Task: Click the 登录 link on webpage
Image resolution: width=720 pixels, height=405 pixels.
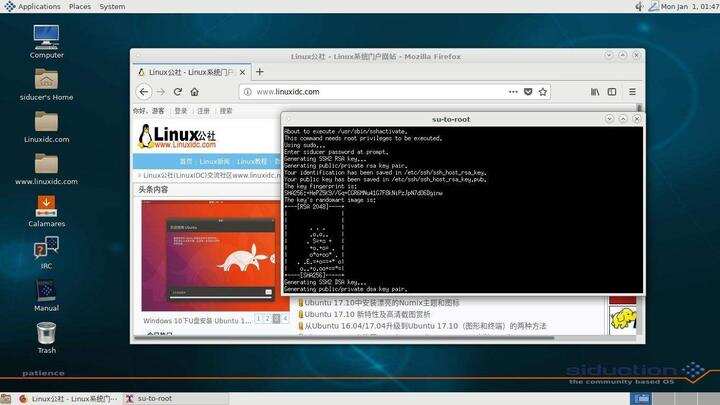Action: pos(181,111)
